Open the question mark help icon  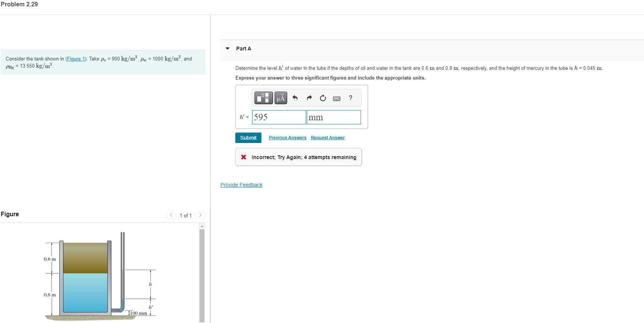[x=351, y=98]
